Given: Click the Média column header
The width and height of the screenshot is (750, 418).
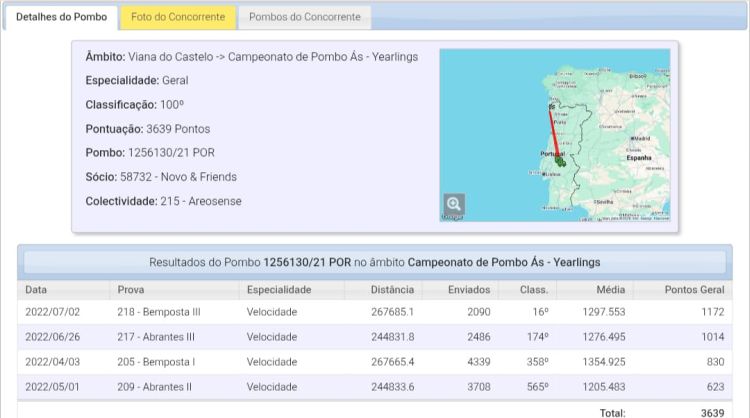Looking at the screenshot, I should click(x=610, y=290).
